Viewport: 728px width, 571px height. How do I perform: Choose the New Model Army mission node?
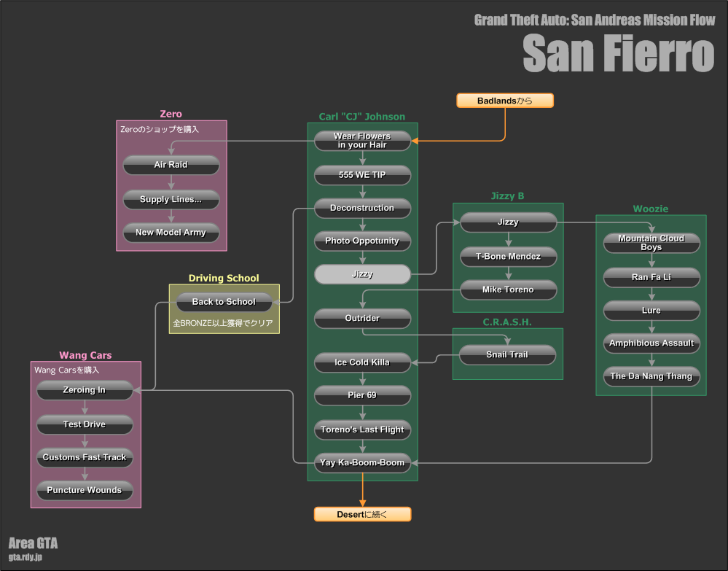click(171, 233)
